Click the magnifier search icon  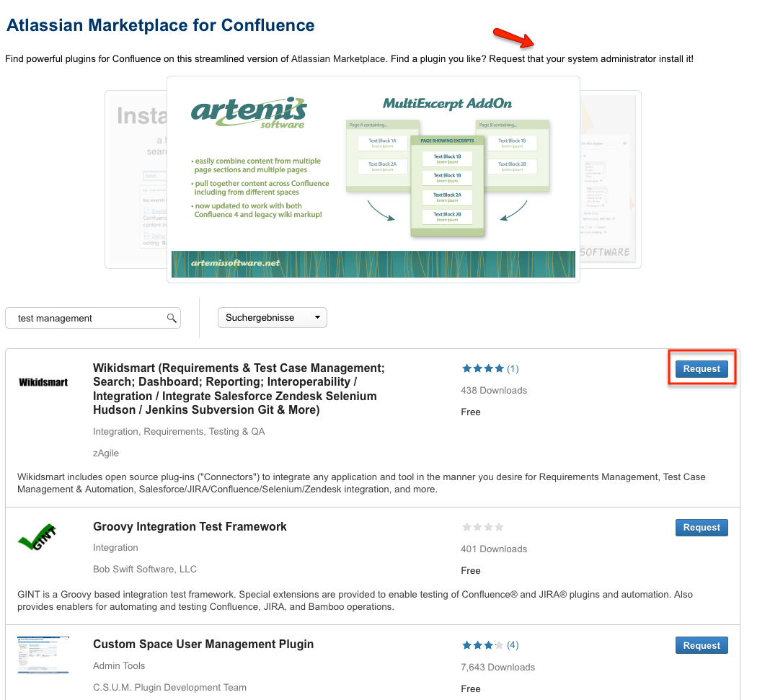coord(172,318)
